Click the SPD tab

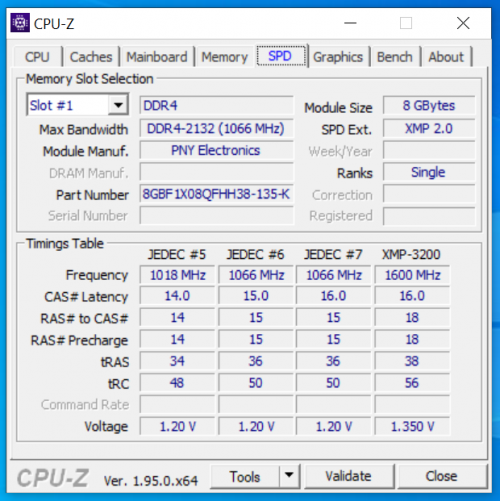click(x=281, y=56)
